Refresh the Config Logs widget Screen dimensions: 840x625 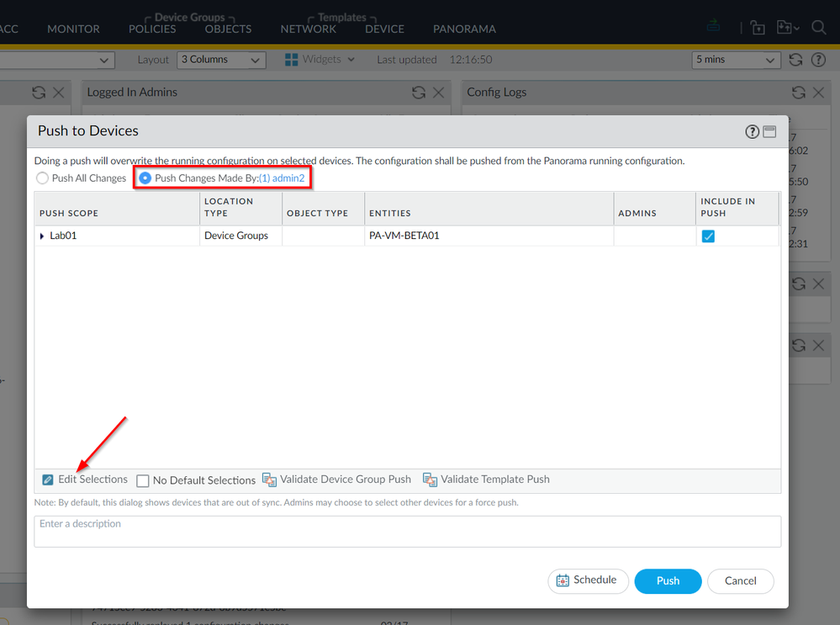[798, 93]
